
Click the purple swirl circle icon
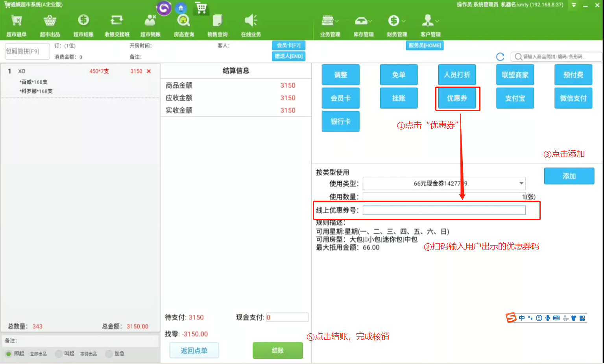point(164,8)
